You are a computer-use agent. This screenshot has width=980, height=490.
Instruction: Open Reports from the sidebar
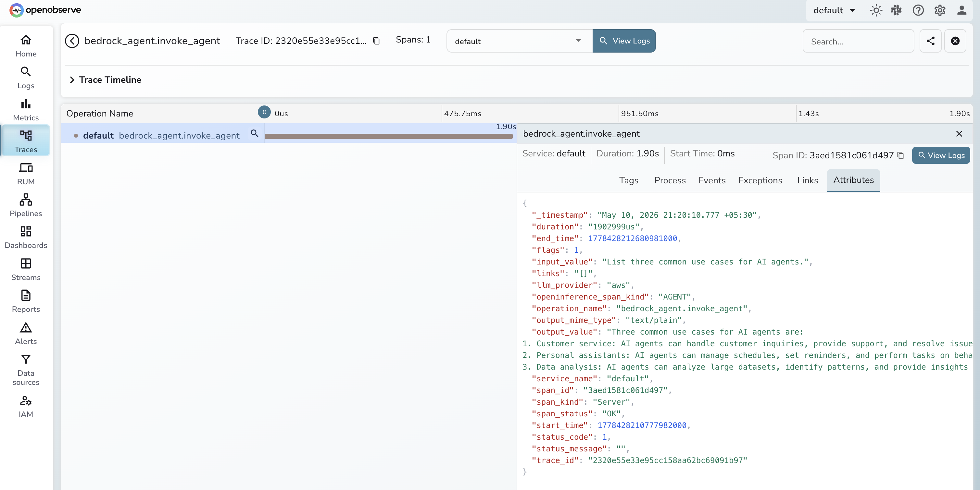(x=26, y=301)
